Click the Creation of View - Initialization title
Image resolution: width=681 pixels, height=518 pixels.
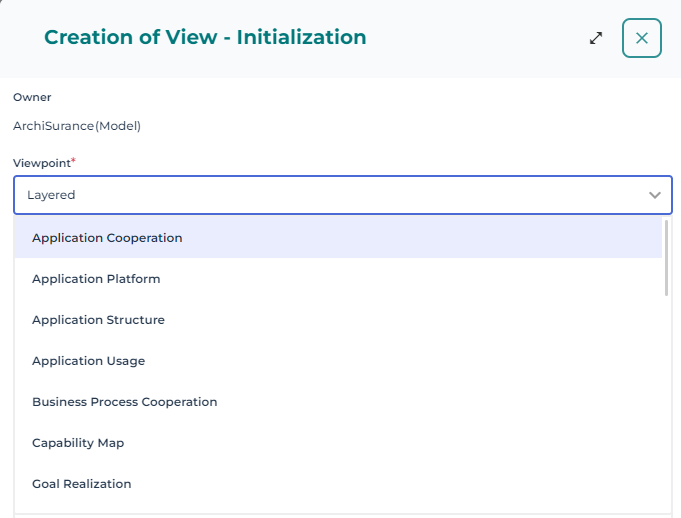[205, 38]
